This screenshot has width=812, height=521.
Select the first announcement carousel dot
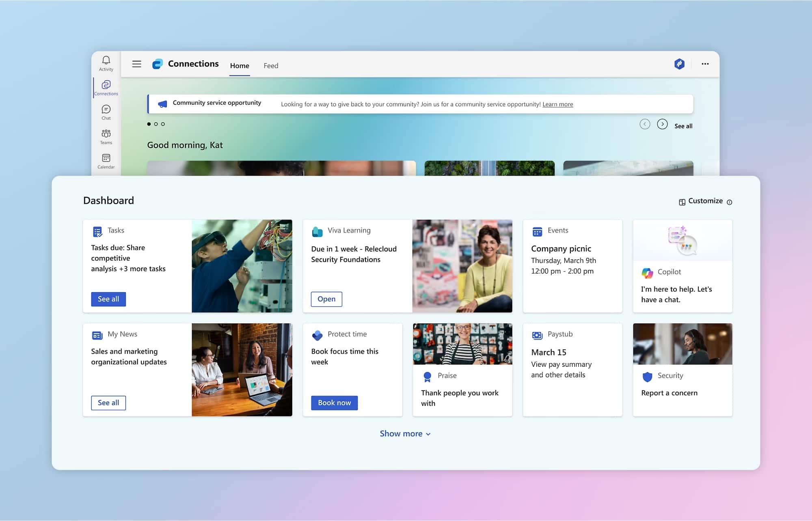pyautogui.click(x=149, y=124)
